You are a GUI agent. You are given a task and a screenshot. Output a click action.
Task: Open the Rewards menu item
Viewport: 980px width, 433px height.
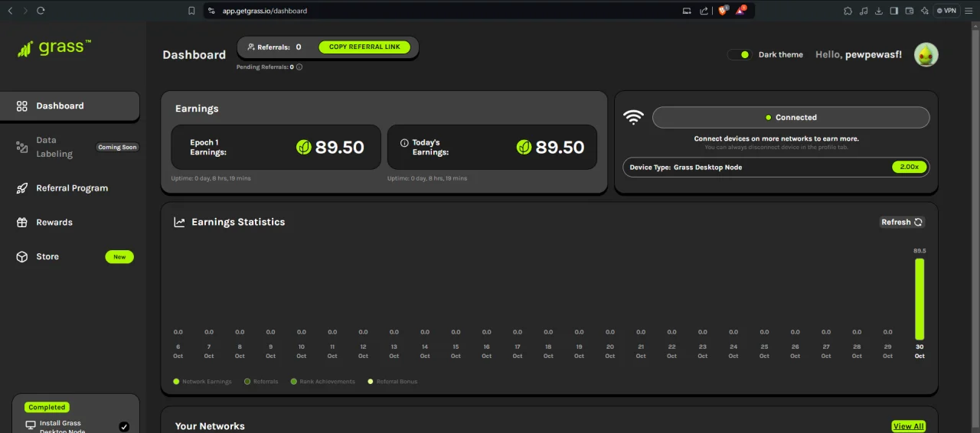click(x=70, y=223)
